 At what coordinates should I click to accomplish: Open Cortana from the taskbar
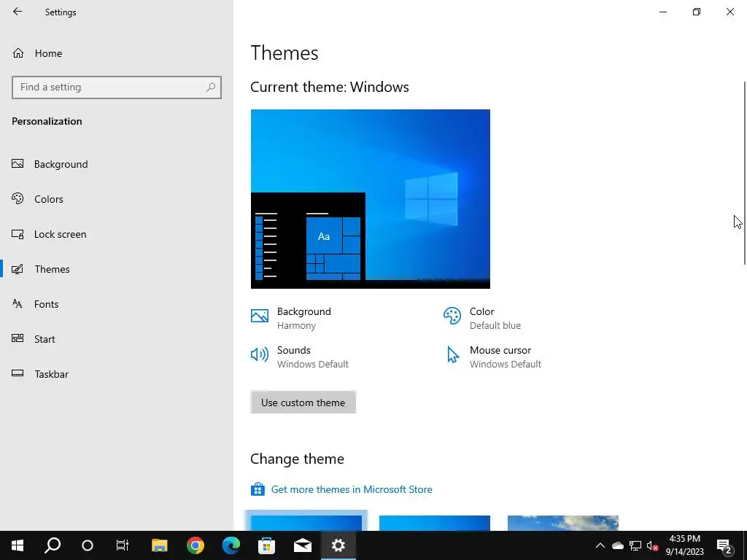(88, 545)
